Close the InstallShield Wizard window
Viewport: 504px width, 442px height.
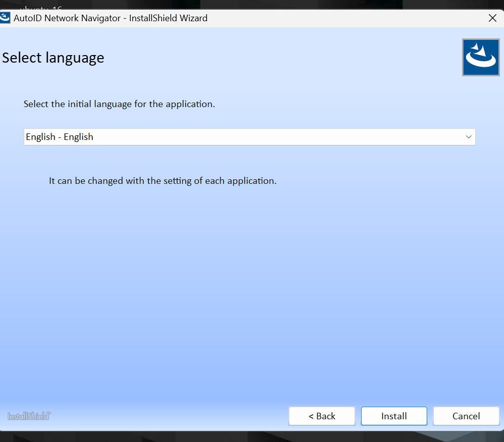click(x=492, y=18)
